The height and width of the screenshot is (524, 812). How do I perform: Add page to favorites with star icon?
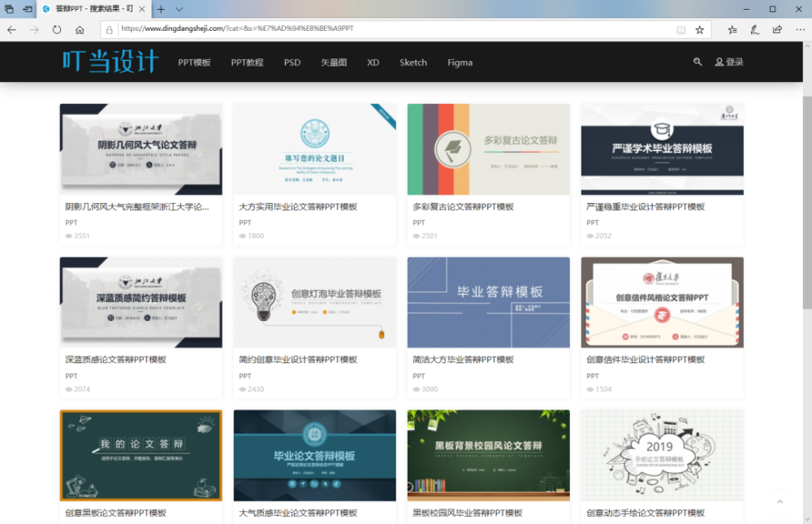tap(700, 30)
